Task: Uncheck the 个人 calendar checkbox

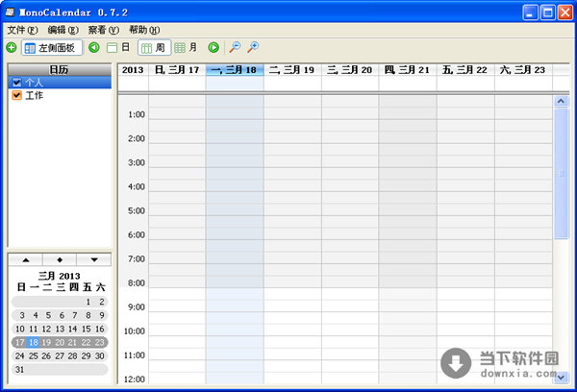Action: coord(16,83)
